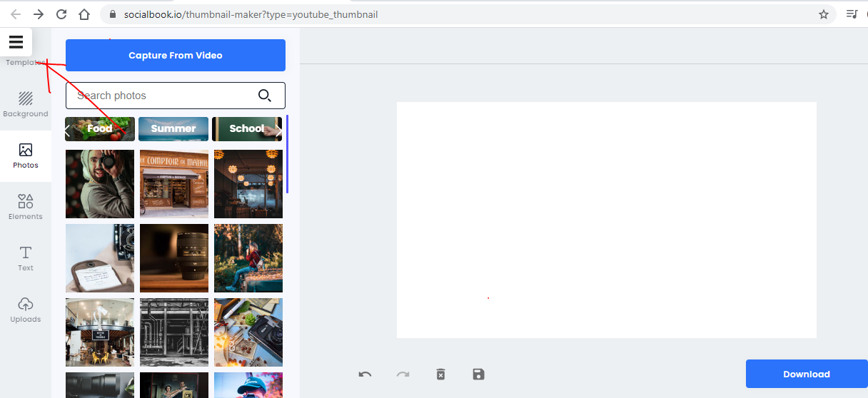Screen dimensions: 868x398
Task: Pick the autumn forest person photo
Action: 248,258
